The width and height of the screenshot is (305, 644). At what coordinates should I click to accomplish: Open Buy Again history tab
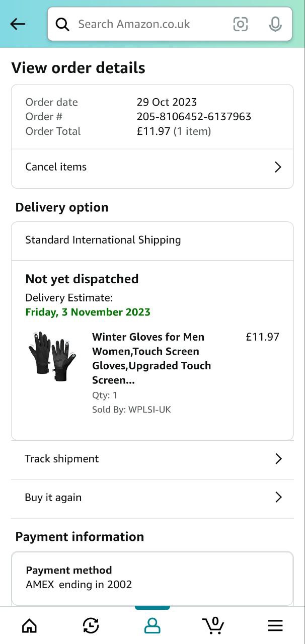point(91,625)
